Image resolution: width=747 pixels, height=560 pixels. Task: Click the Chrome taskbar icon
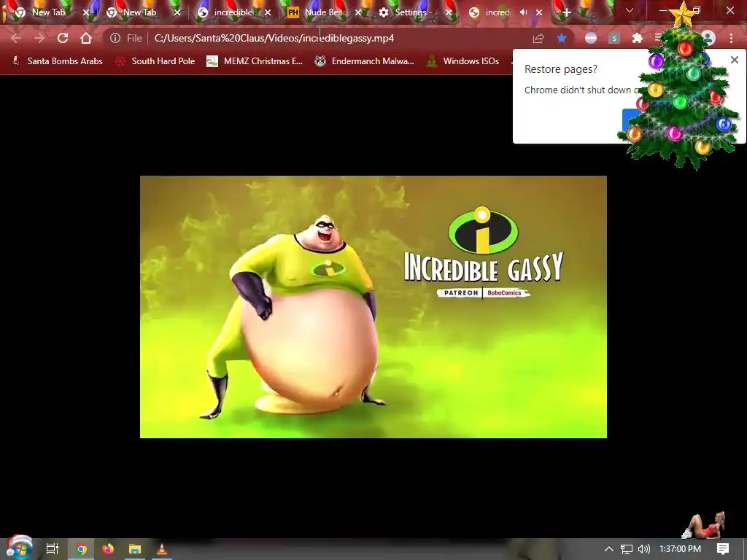click(x=81, y=549)
